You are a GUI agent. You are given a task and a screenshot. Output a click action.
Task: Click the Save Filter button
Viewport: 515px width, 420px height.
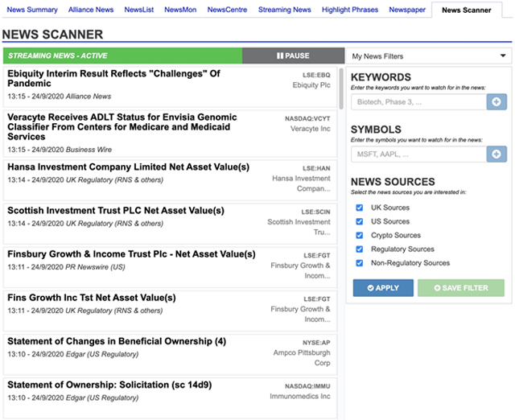point(461,288)
